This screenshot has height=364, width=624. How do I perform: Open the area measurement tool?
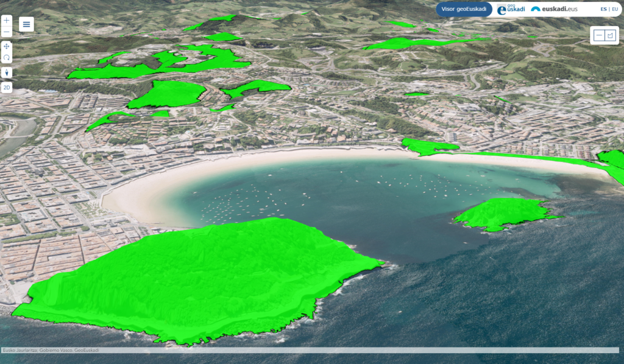(610, 35)
